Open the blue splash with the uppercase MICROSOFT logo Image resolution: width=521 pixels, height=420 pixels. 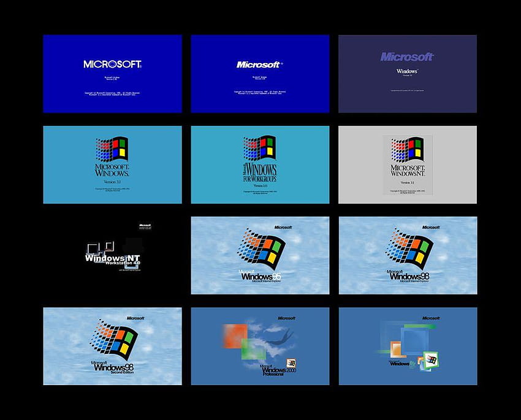pos(113,73)
